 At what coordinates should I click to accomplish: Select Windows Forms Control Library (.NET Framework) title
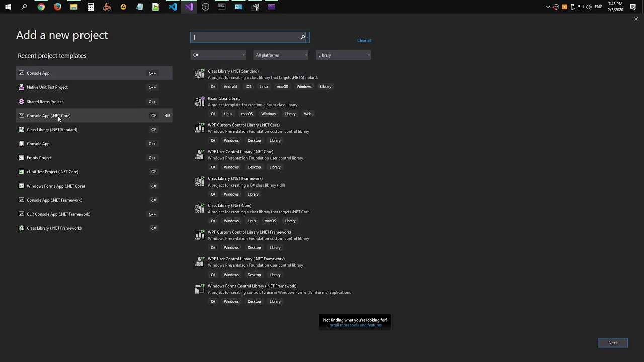point(252,286)
